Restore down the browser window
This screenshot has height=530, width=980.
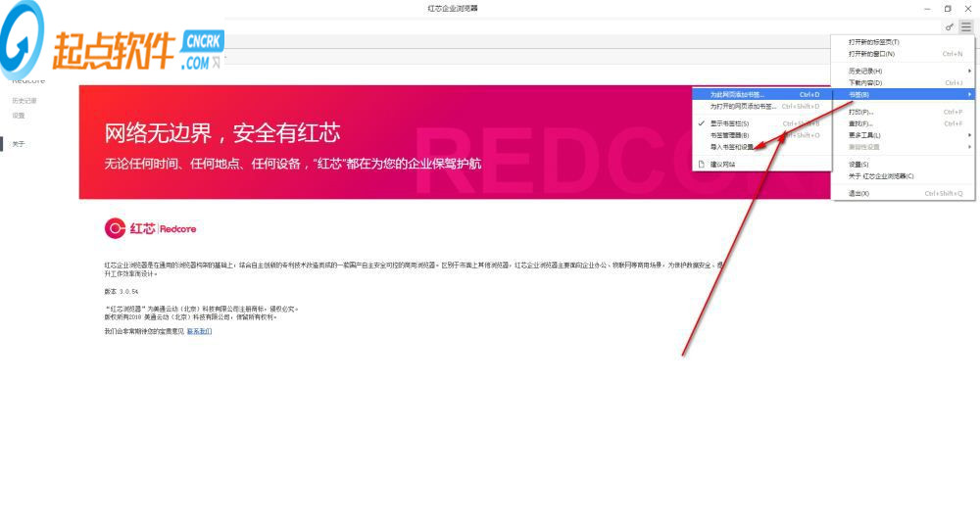point(948,9)
